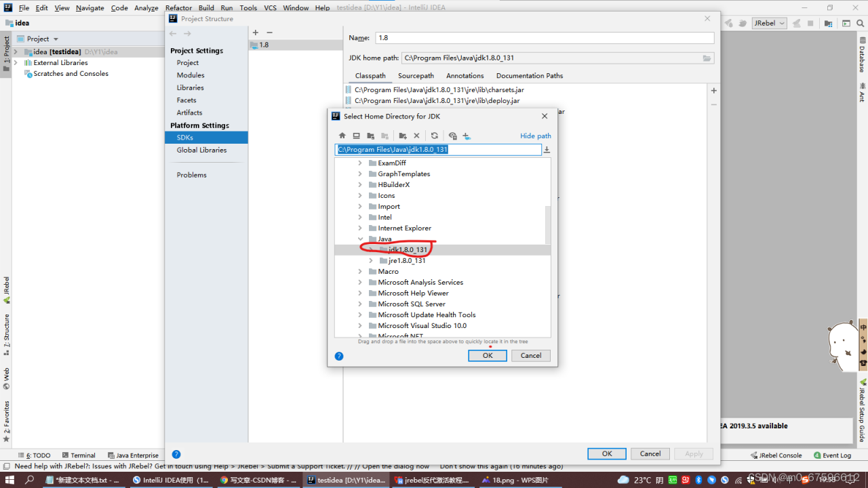Select Global Libraries under Platform Settings
Viewport: 868px width, 488px height.
click(x=202, y=150)
